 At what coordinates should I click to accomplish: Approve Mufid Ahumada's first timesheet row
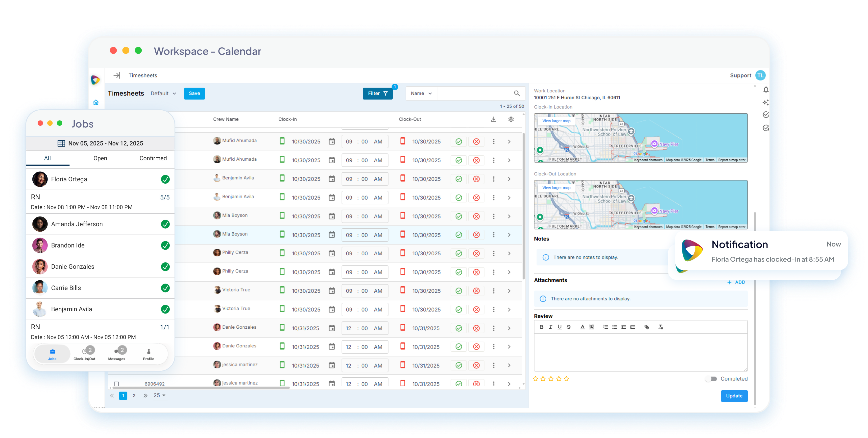[x=458, y=142]
